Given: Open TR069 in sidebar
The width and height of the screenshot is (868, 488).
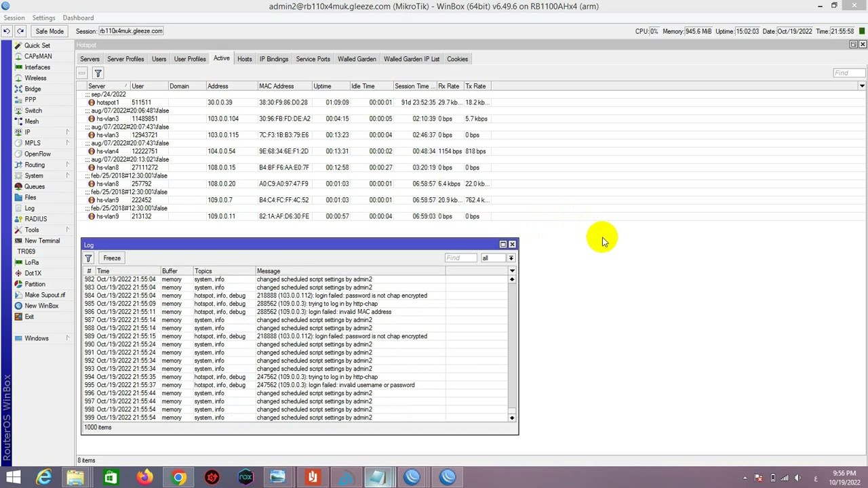Looking at the screenshot, I should [26, 251].
